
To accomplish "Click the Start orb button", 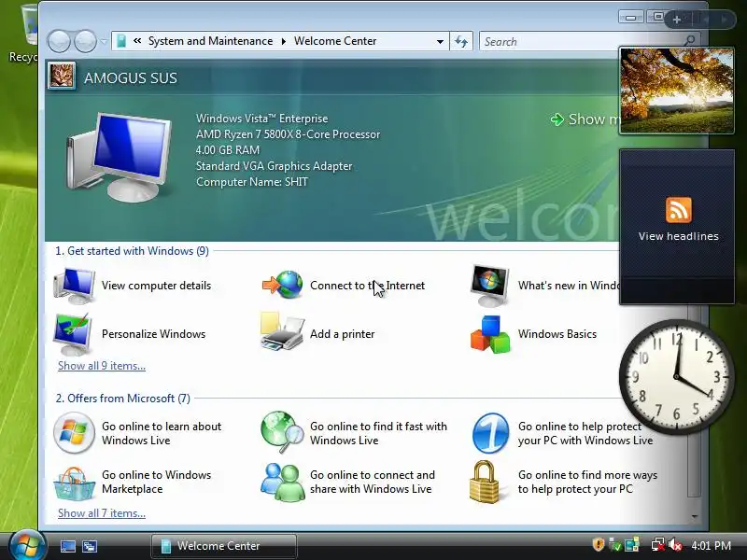I will [27, 546].
